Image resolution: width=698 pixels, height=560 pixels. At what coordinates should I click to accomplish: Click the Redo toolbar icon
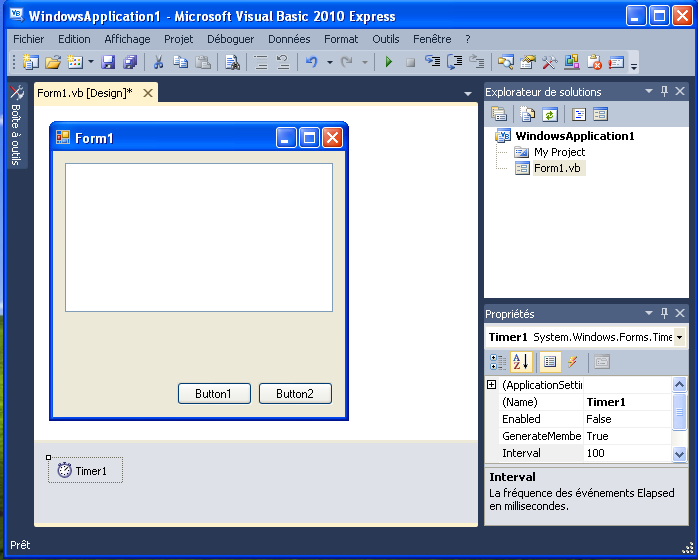coord(347,62)
